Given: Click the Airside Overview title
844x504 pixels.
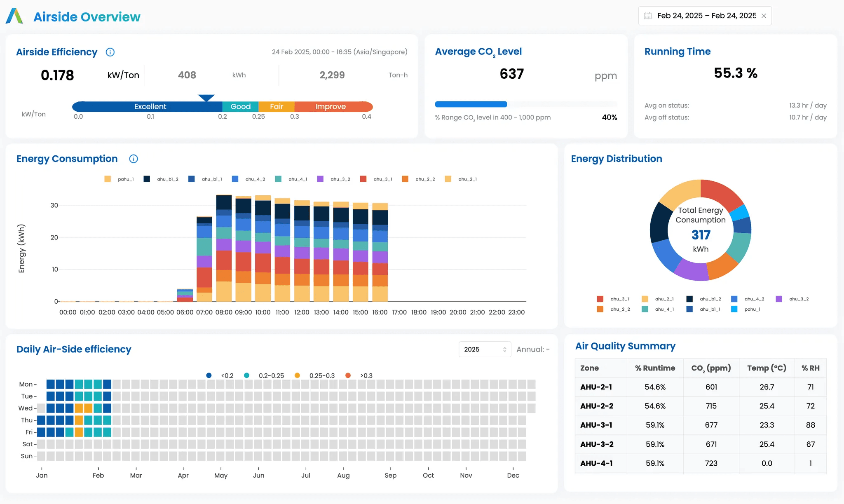Looking at the screenshot, I should [x=87, y=17].
